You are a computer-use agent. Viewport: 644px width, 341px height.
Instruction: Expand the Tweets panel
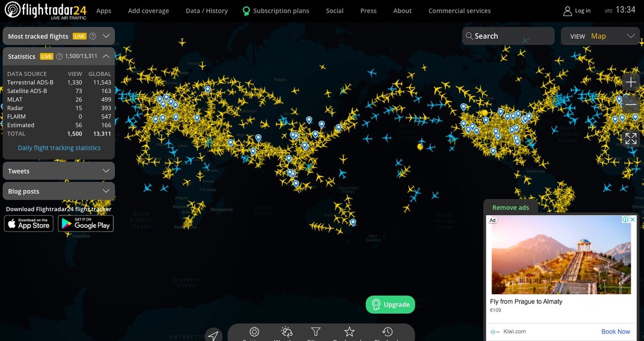coord(59,171)
